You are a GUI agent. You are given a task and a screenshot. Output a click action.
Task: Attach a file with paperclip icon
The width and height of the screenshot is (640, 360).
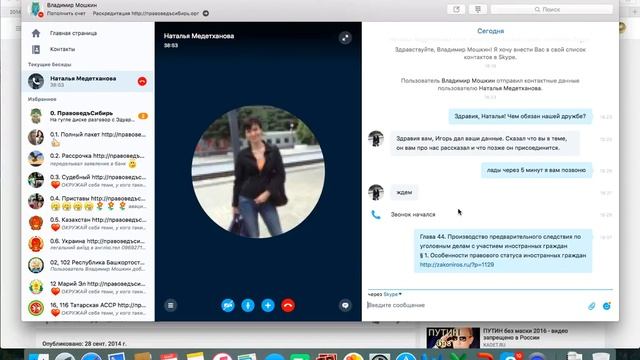coord(591,306)
